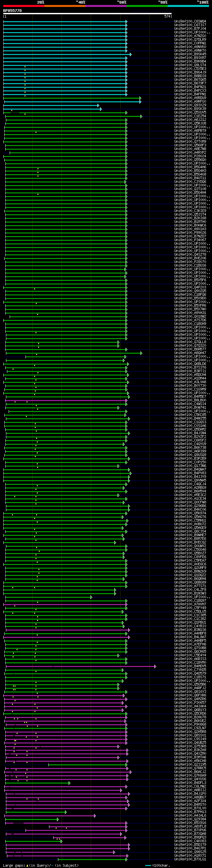Click the Large gaps legend text
Image resolution: width=212 pixels, height=868 pixels.
pyautogui.click(x=40, y=866)
